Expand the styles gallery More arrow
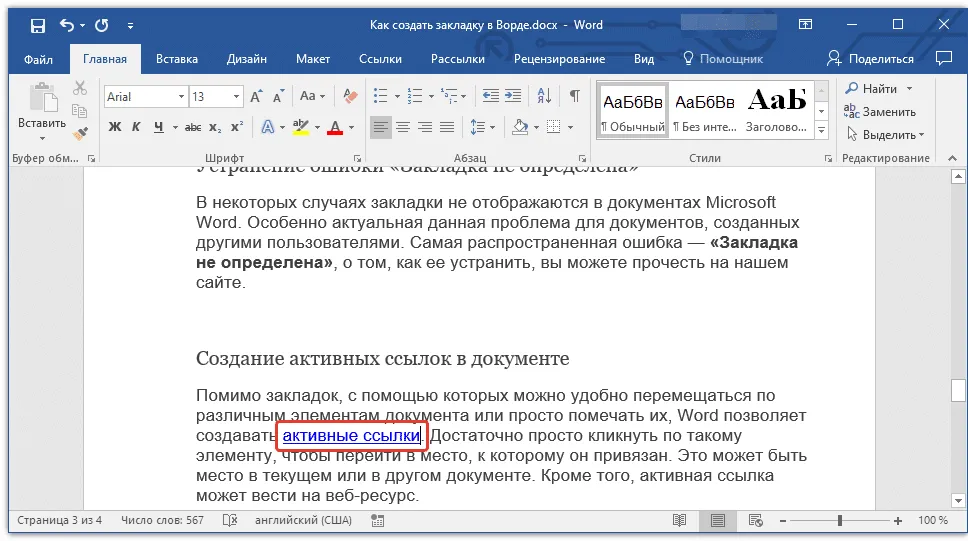The image size is (968, 541). [822, 130]
